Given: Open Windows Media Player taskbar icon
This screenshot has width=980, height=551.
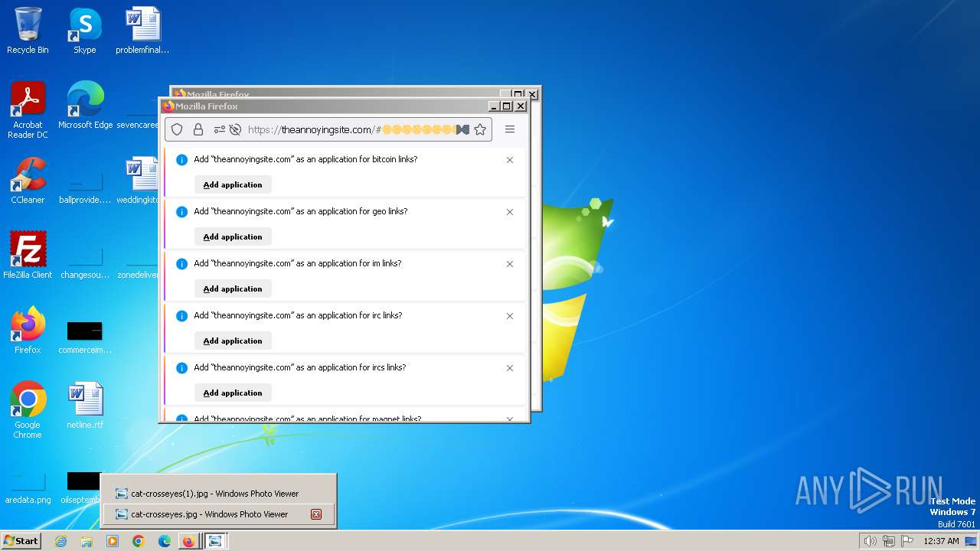Looking at the screenshot, I should pyautogui.click(x=113, y=541).
